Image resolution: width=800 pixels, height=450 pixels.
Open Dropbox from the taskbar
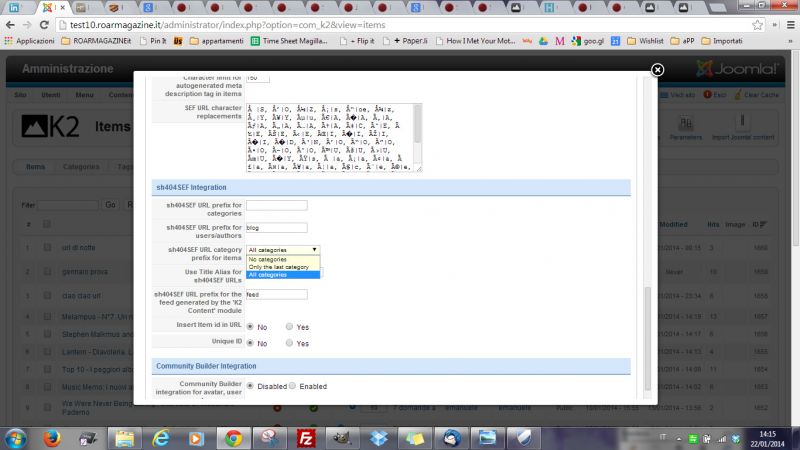click(x=378, y=438)
